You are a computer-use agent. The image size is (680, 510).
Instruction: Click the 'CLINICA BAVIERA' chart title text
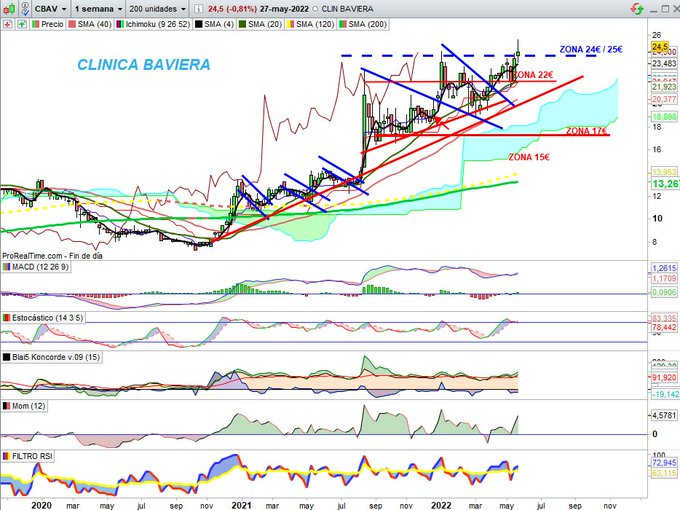tap(144, 65)
